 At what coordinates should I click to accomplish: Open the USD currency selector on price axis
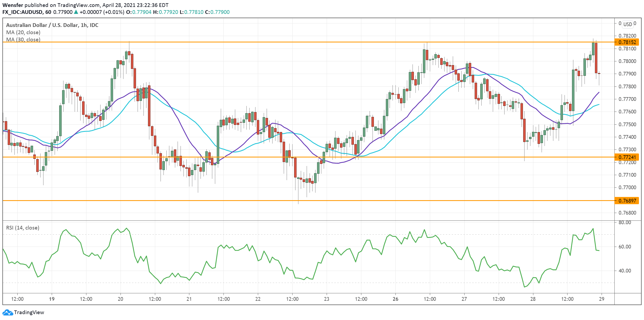627,24
